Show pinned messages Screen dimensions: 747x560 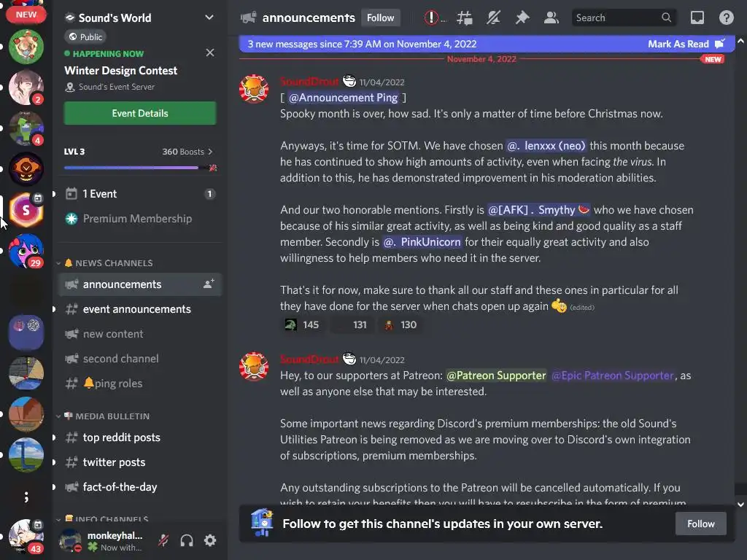pos(522,18)
